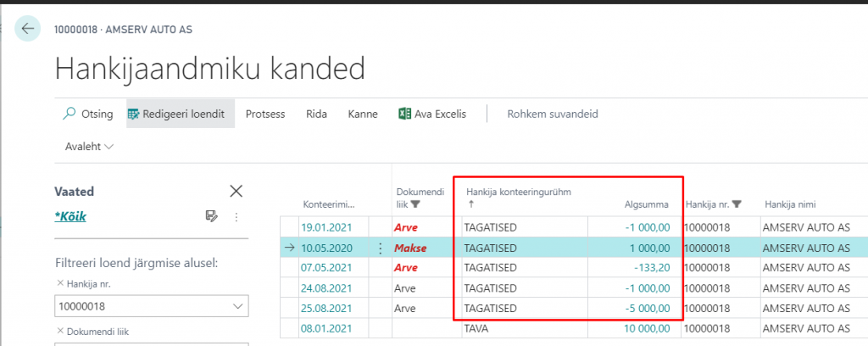
Task: Open the Rida menu
Action: click(316, 114)
